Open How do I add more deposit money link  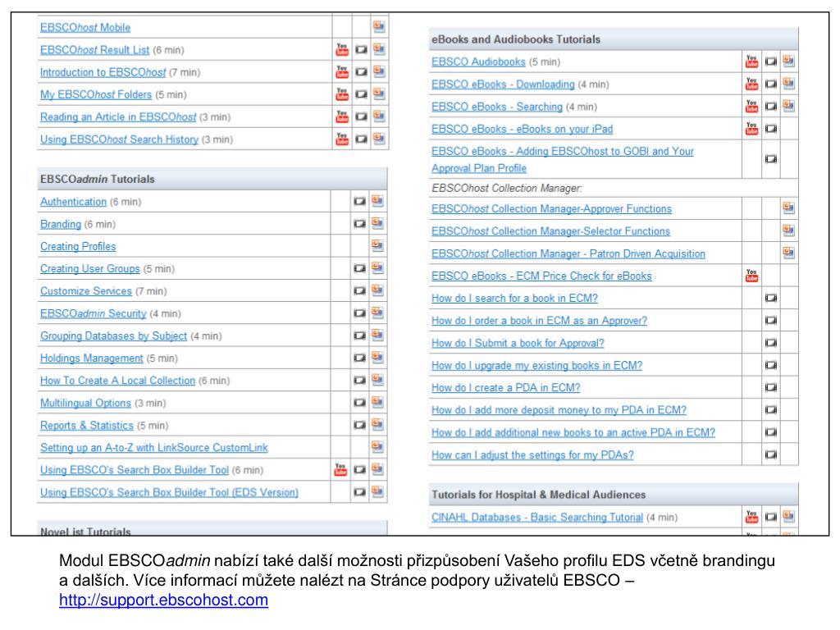[559, 410]
